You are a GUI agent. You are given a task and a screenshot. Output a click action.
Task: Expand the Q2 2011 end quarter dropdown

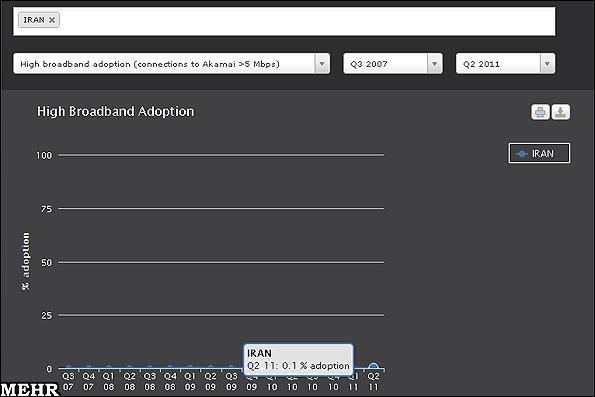tap(505, 64)
